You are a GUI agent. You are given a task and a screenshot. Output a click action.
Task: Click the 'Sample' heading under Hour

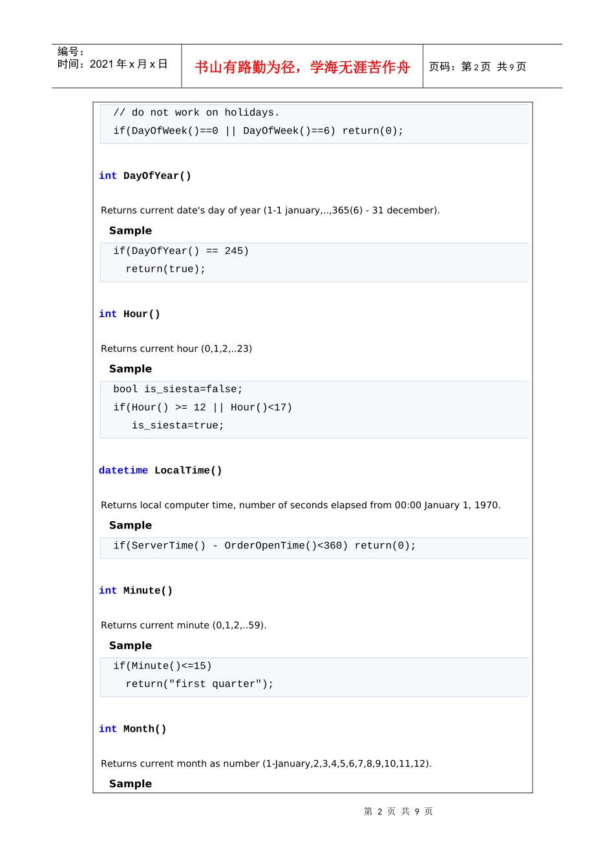[x=131, y=369]
